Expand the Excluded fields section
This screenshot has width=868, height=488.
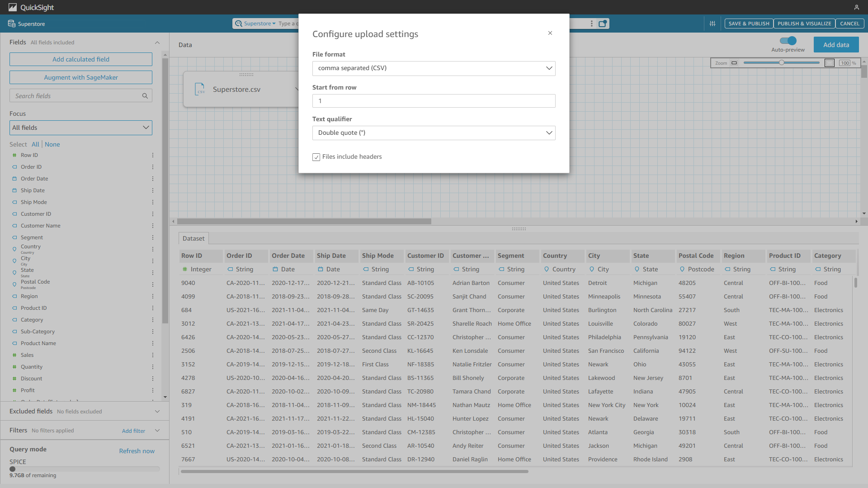157,412
